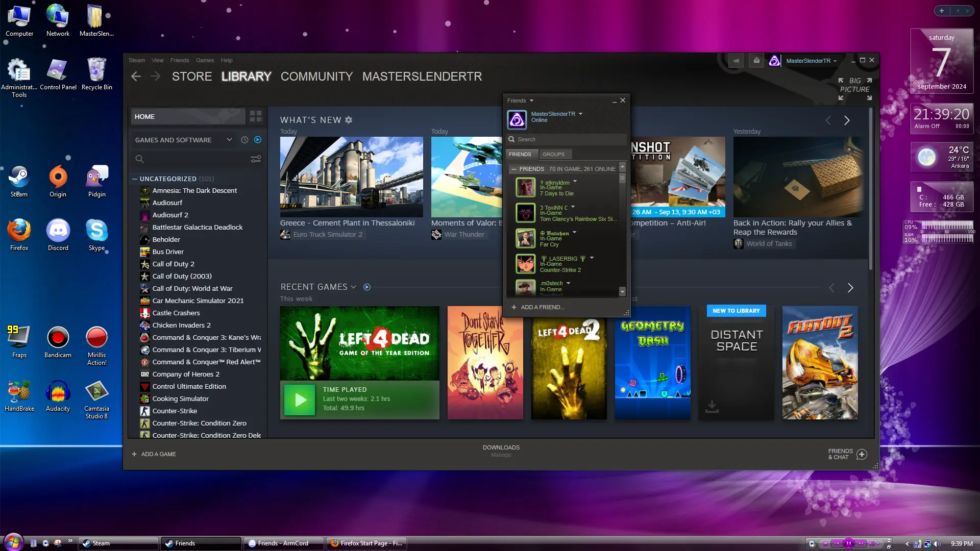Open the Camtasia Studio 8 desktop icon
The height and width of the screenshot is (551, 980).
pyautogui.click(x=96, y=399)
